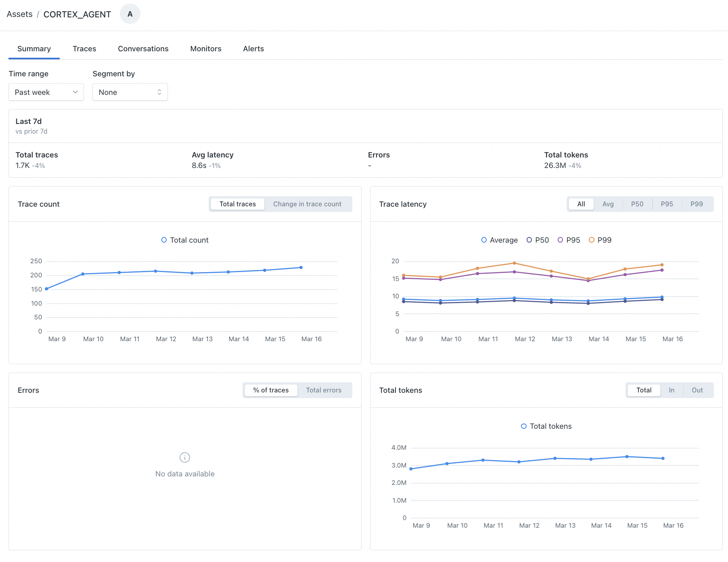Click the 'Last 7d' heading
The height and width of the screenshot is (562, 728).
(x=29, y=122)
